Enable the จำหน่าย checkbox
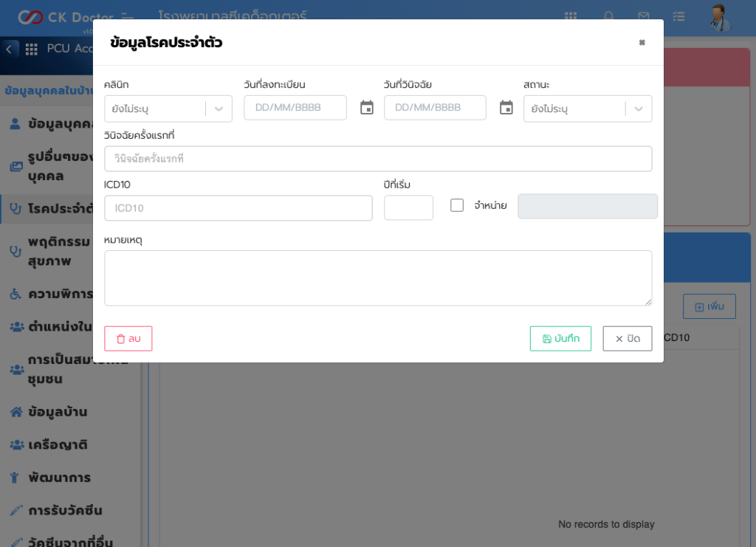This screenshot has width=756, height=547. 457,205
